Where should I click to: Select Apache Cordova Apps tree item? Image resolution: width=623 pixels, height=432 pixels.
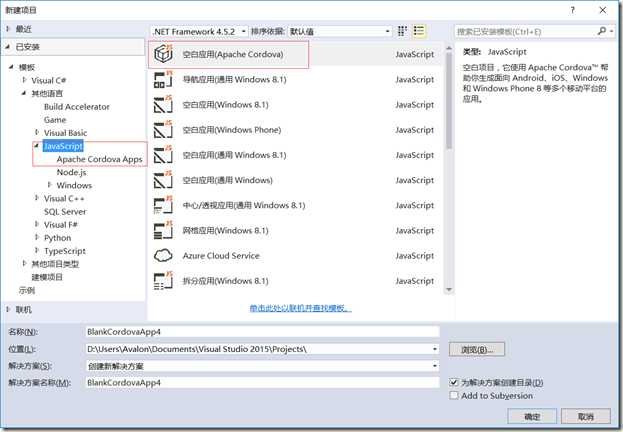(x=99, y=159)
